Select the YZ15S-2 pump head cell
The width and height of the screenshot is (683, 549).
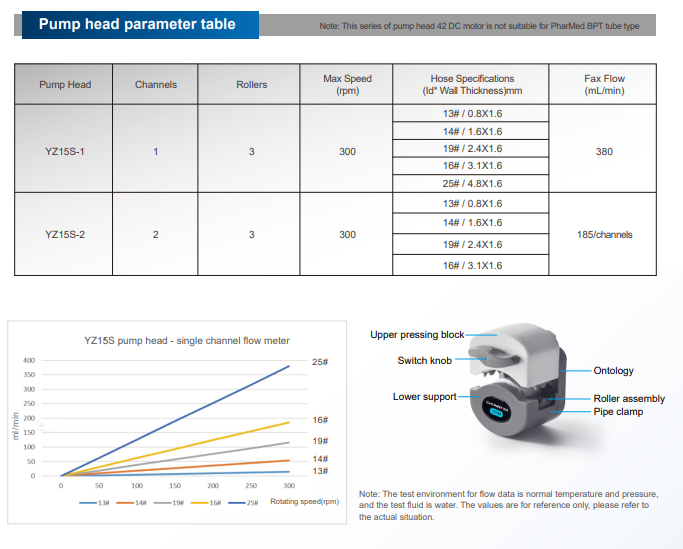click(x=64, y=234)
